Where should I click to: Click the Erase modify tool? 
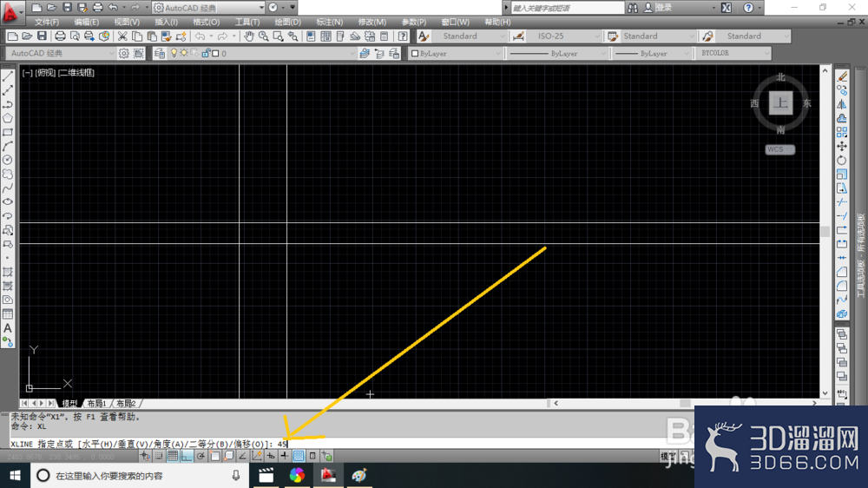(842, 76)
